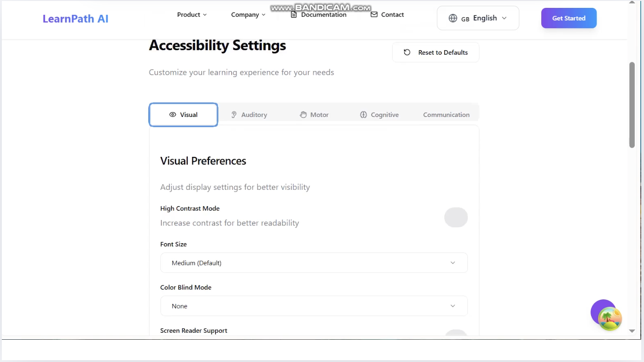Go to LearnPath AI home logo
644x362 pixels.
[x=75, y=19]
